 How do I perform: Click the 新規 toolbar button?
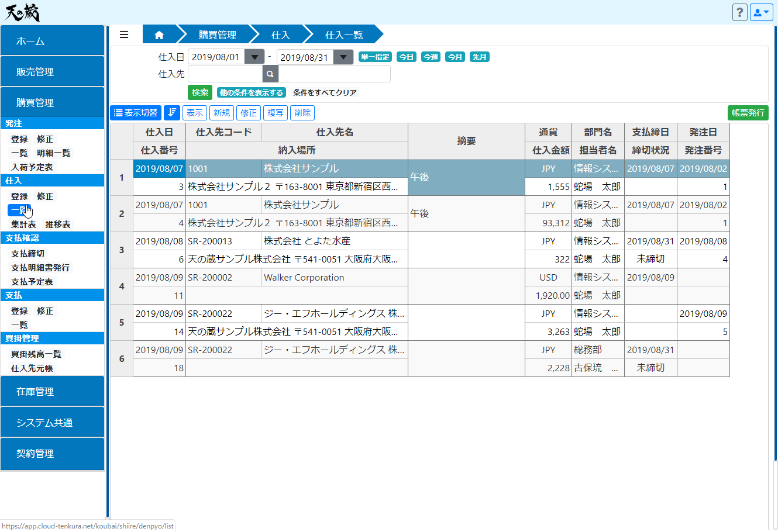222,113
